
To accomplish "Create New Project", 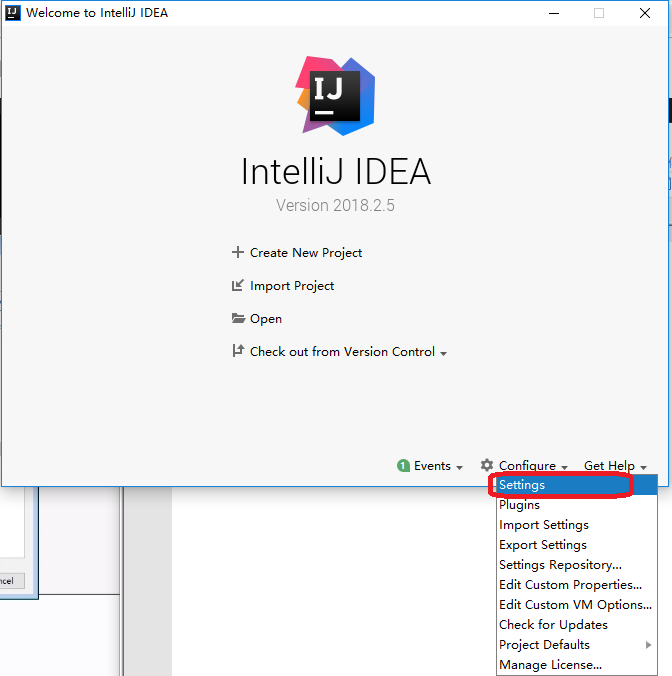I will (x=306, y=253).
